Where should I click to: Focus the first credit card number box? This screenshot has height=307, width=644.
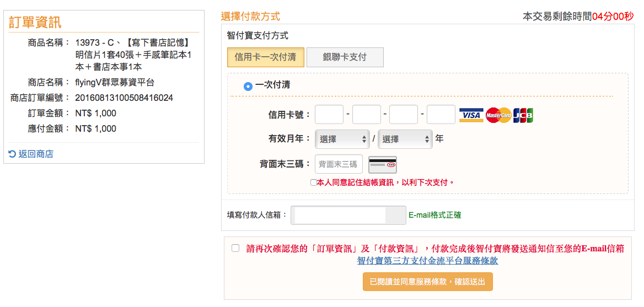tap(329, 115)
